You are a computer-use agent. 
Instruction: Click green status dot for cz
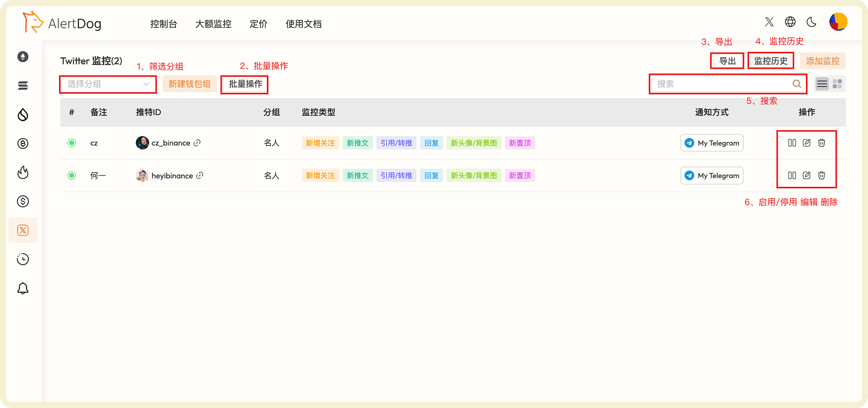[72, 143]
